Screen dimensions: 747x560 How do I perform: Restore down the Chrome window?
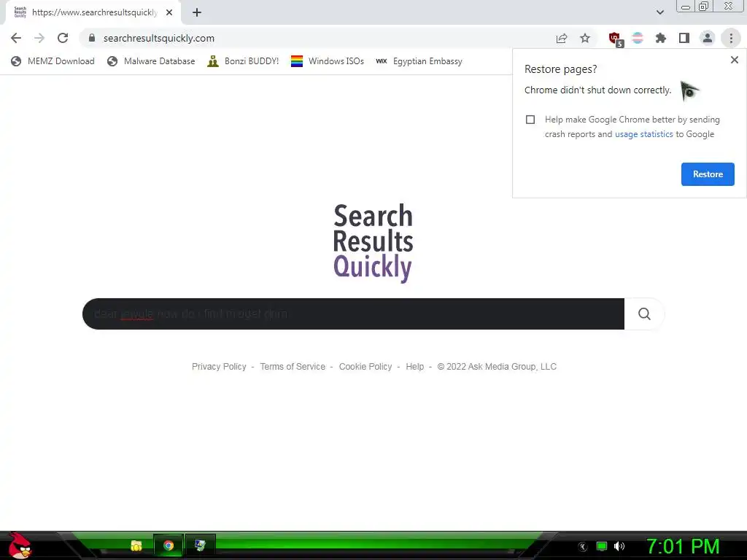coord(704,6)
